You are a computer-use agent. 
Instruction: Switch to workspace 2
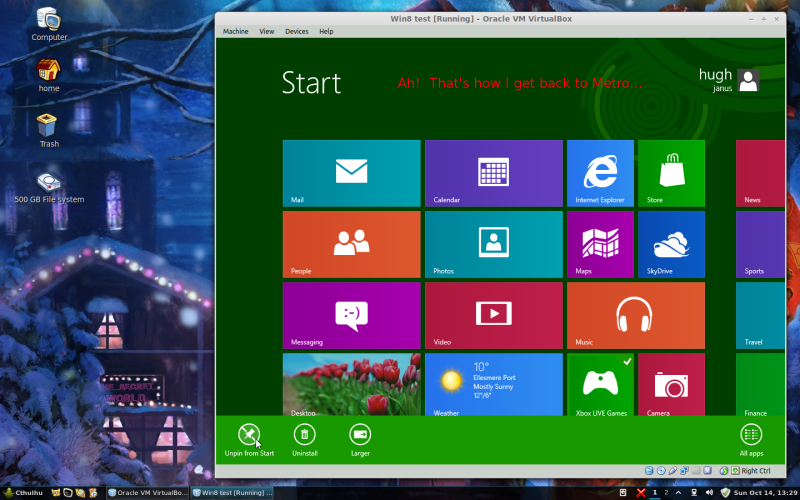tap(666, 492)
